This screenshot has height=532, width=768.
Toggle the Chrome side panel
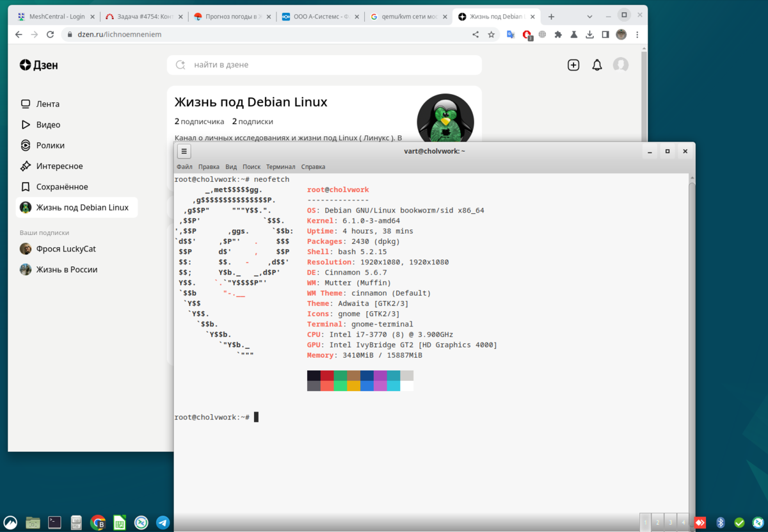605,35
